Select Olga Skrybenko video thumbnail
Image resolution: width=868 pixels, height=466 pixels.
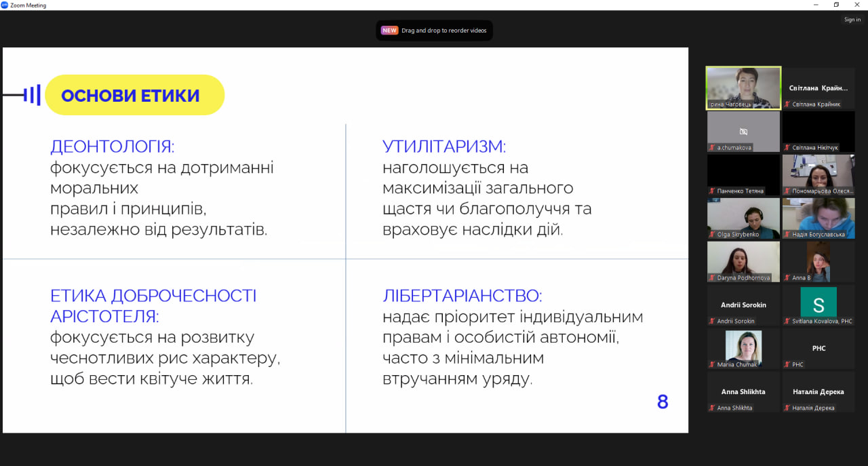coord(743,218)
